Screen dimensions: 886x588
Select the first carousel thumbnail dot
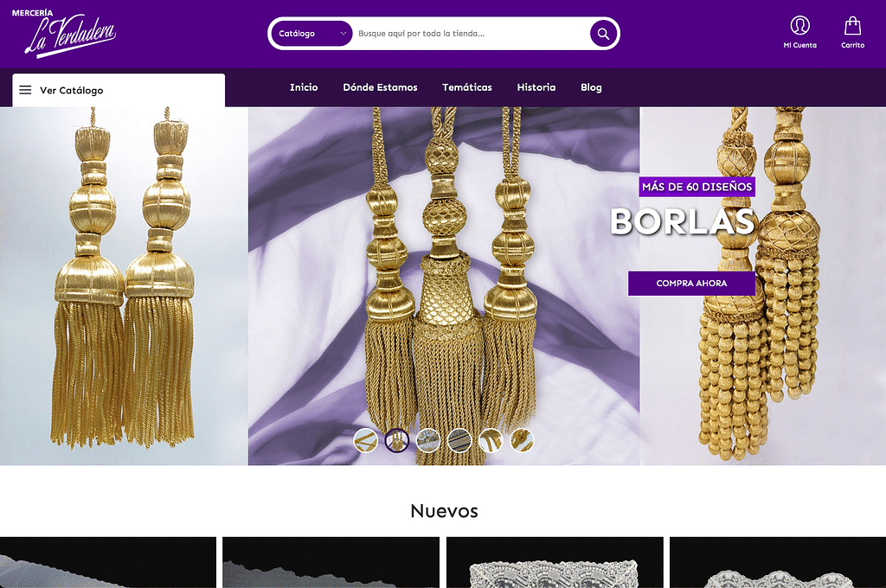point(366,440)
